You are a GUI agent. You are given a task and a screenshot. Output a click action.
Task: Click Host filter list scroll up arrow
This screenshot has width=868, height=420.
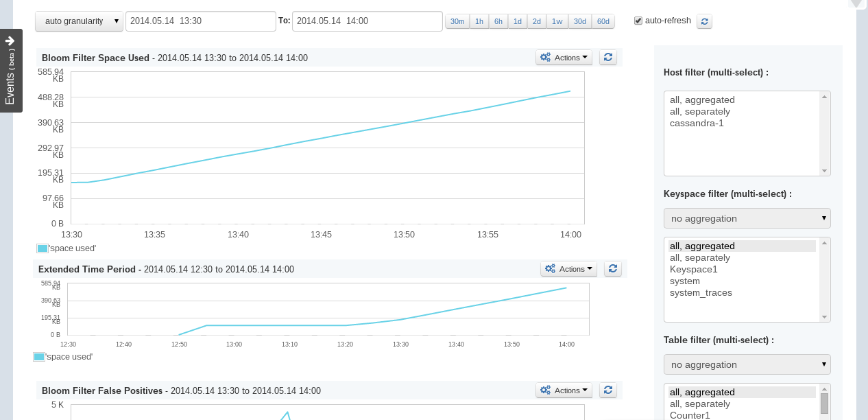pos(825,97)
